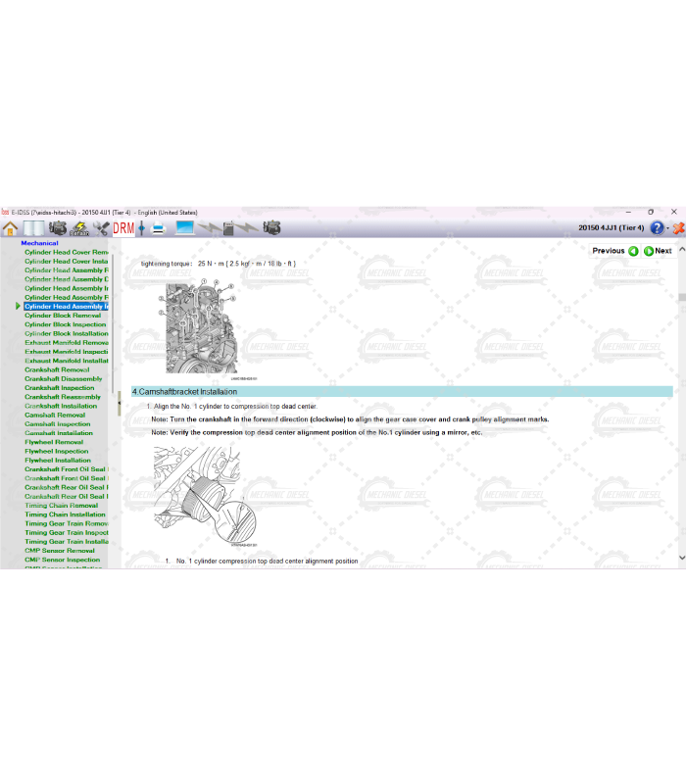686x784 pixels.
Task: Select Timing Chain Installation entry
Action: [x=65, y=514]
